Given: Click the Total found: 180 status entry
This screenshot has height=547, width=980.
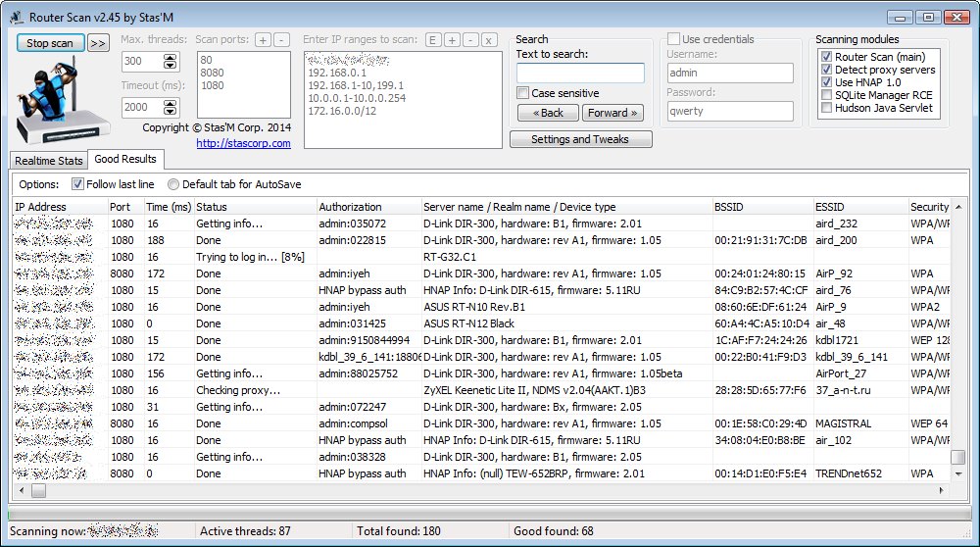Looking at the screenshot, I should pos(399,531).
